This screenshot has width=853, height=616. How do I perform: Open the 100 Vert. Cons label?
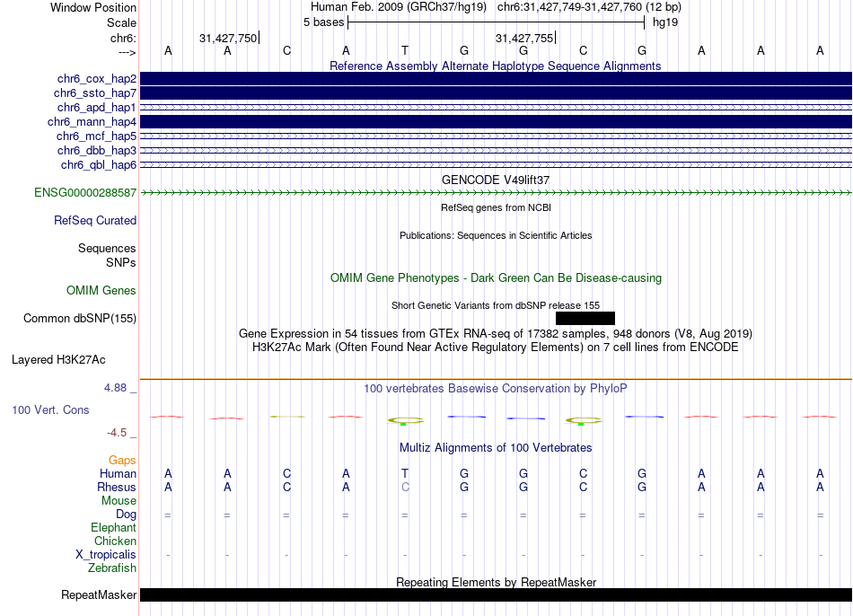(50, 409)
